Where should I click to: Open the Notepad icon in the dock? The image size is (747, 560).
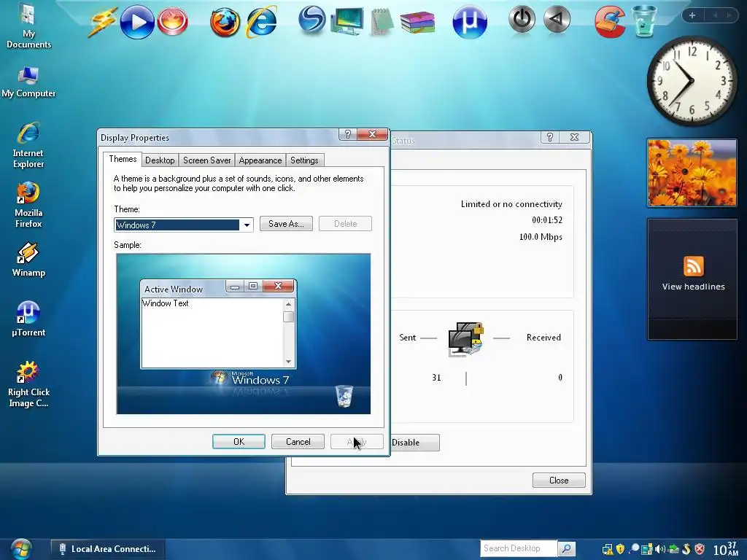click(382, 21)
